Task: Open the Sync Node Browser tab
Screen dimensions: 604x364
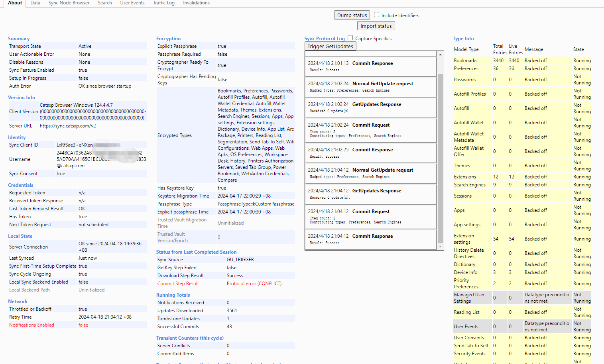Action: coord(69,3)
